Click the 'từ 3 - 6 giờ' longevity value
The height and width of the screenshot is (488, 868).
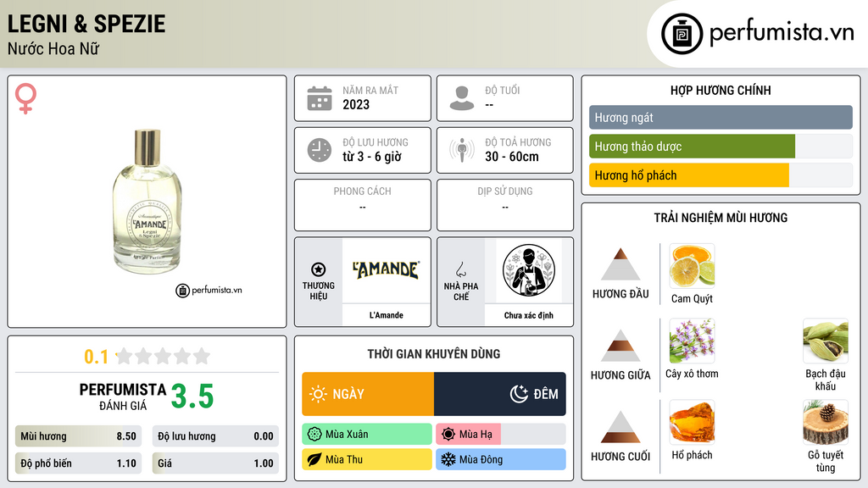372,157
